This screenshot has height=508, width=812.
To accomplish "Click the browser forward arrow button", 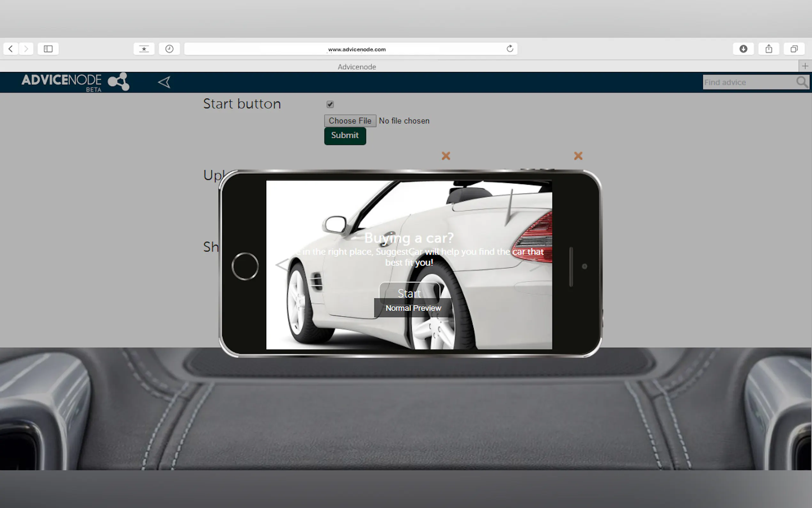I will 26,49.
